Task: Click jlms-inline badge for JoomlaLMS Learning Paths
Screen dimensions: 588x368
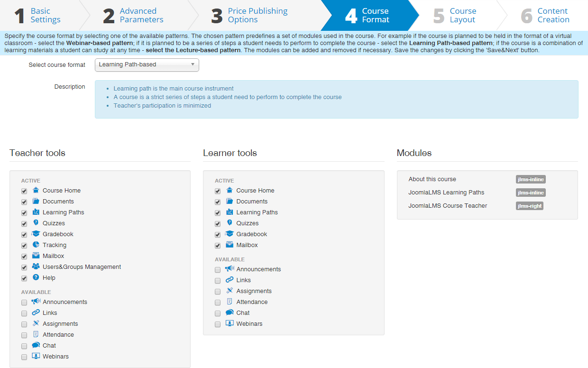Action: coord(531,193)
